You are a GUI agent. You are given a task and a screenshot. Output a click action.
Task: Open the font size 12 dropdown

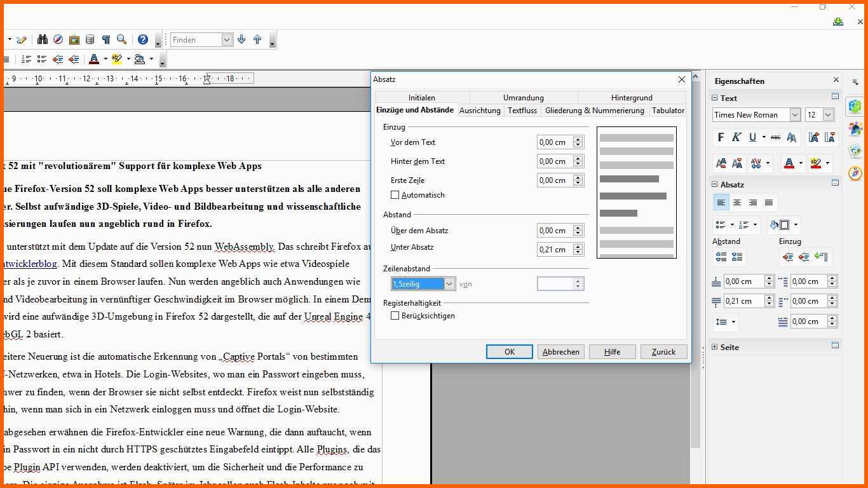829,115
